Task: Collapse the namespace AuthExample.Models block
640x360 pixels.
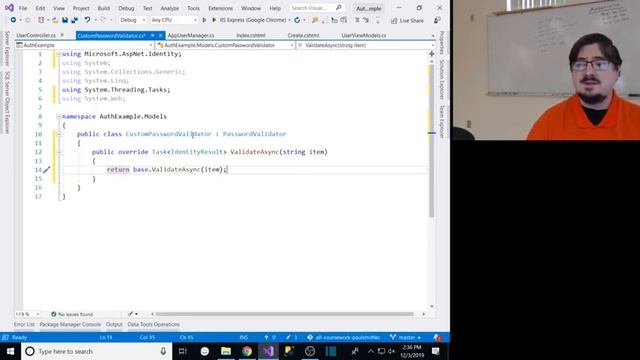Action: pos(59,116)
